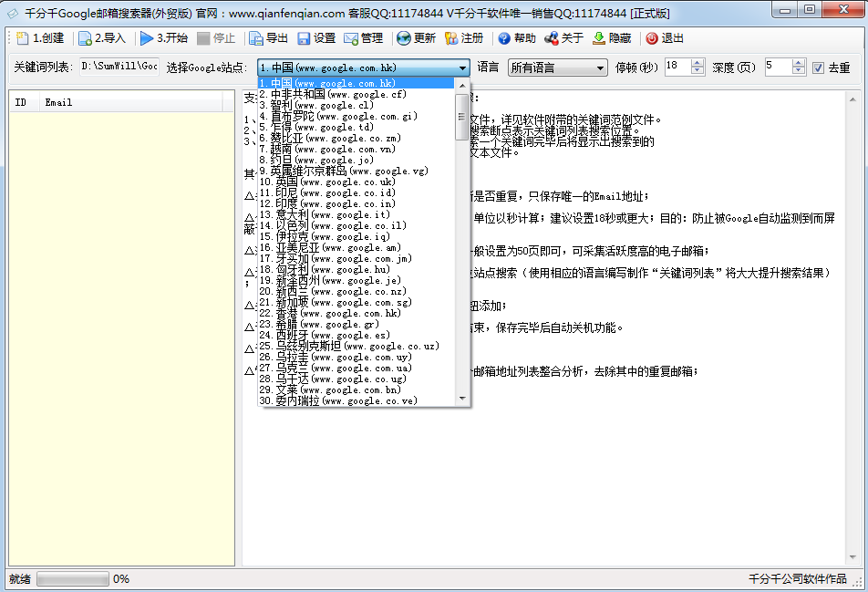868x592 pixels.
Task: Select 1. 中国 (www.google.com.hk) option
Action: (356, 83)
